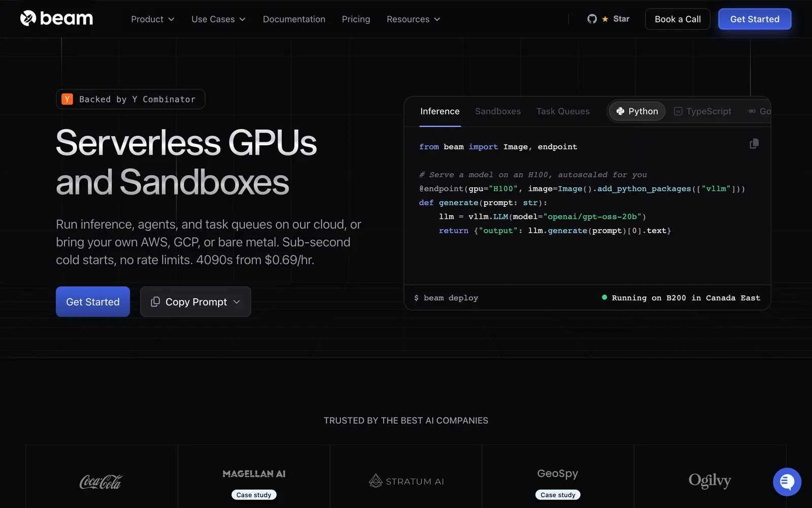Switch to the Sandboxes tab
This screenshot has width=812, height=508.
coord(498,111)
